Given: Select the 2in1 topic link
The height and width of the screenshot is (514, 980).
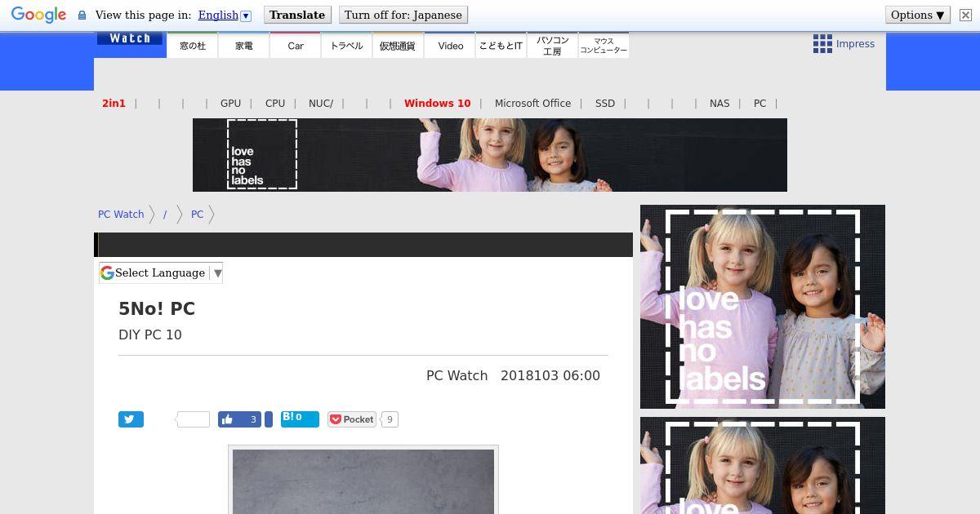Looking at the screenshot, I should (x=114, y=104).
